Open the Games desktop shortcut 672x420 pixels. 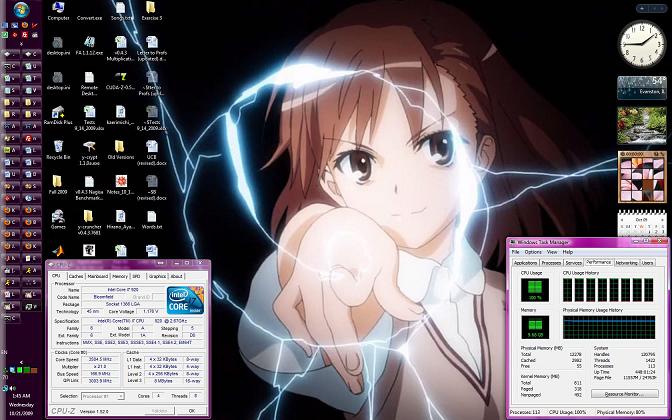pos(59,215)
